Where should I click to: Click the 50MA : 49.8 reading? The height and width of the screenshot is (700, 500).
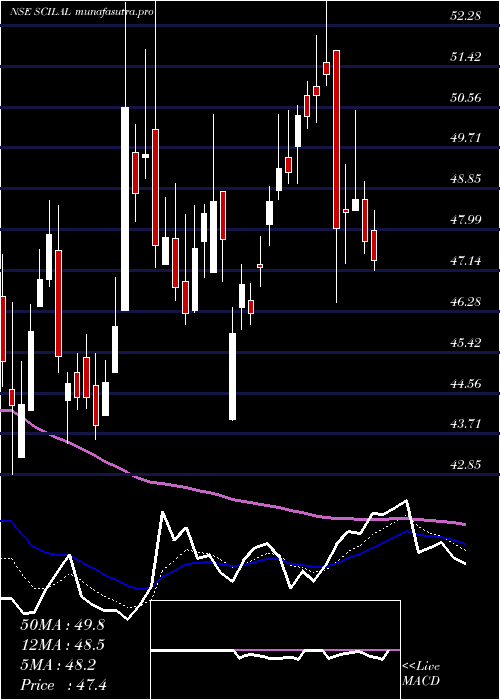coord(62,625)
